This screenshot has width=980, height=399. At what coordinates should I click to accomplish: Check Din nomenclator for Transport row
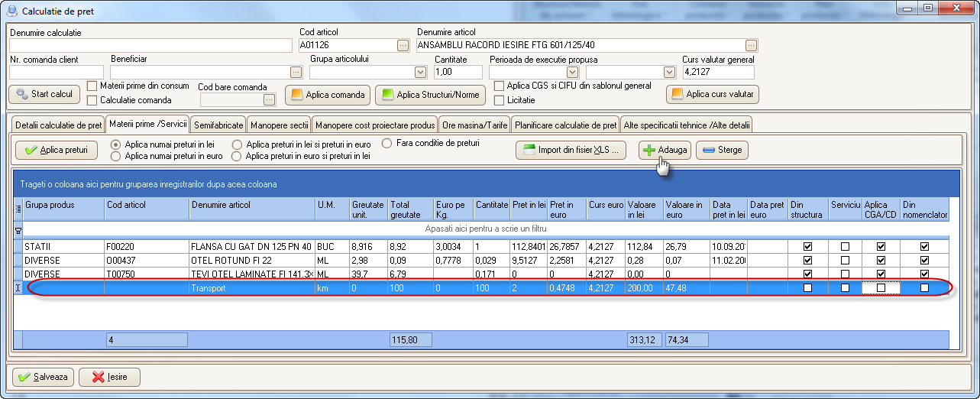pos(925,288)
